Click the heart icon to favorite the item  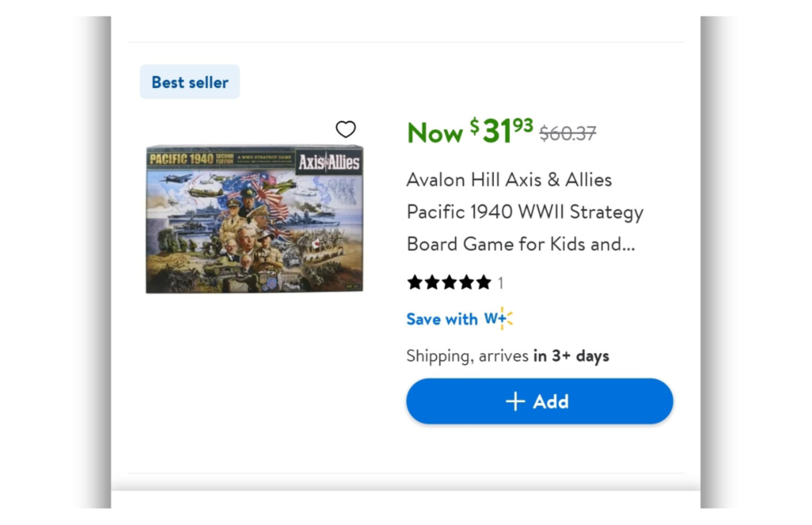[x=346, y=129]
